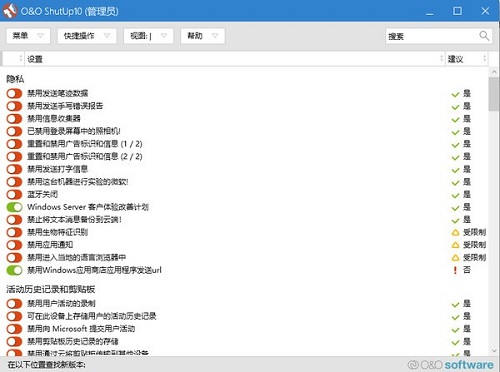The height and width of the screenshot is (372, 500).
Task: Toggle 已禁用登录屏幕中的照相机 switch
Action: pos(14,131)
